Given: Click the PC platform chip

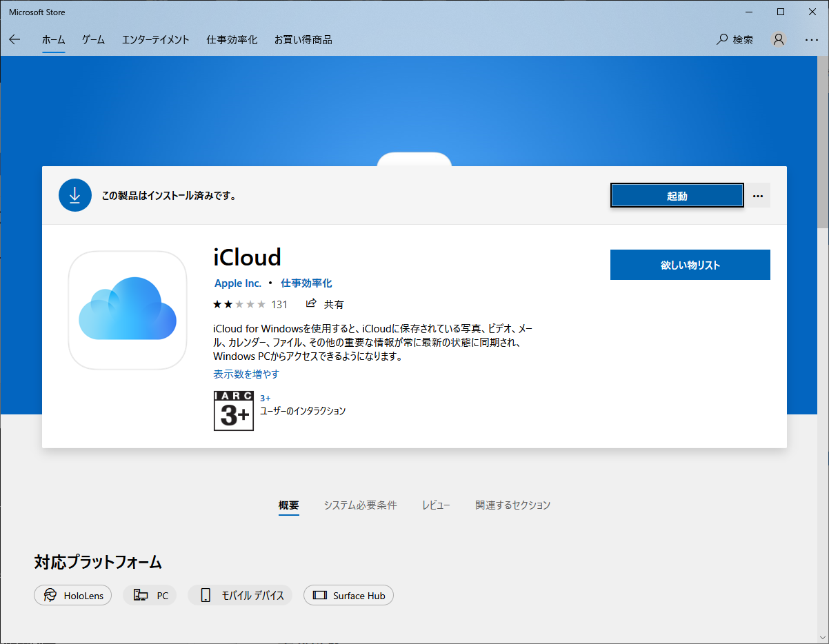Looking at the screenshot, I should point(150,595).
